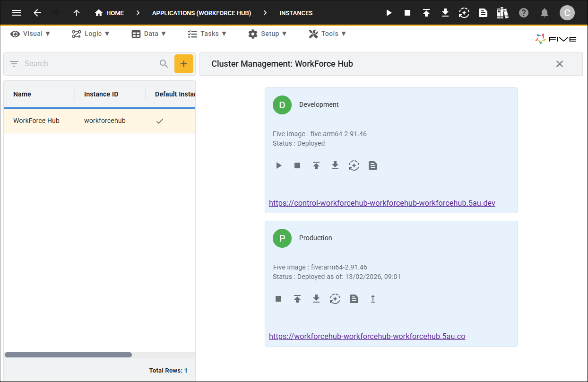Click the default instance checkmark
Image resolution: width=588 pixels, height=382 pixels.
point(160,121)
